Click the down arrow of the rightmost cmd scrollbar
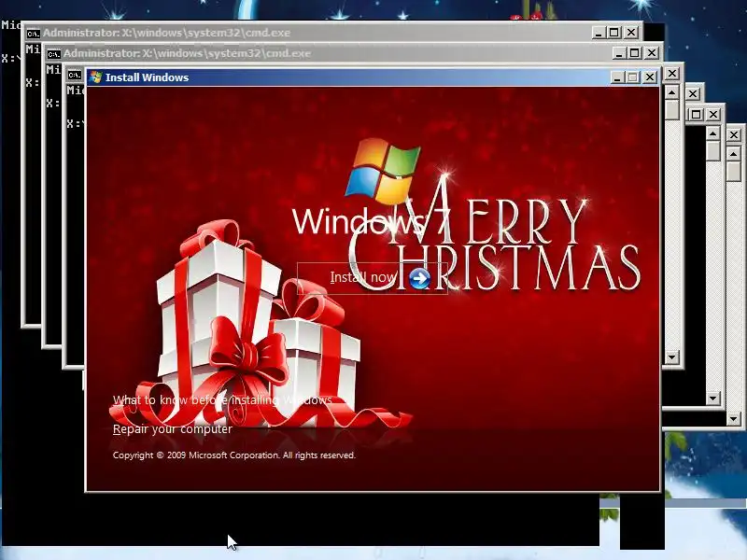The height and width of the screenshot is (560, 747). coord(734,419)
